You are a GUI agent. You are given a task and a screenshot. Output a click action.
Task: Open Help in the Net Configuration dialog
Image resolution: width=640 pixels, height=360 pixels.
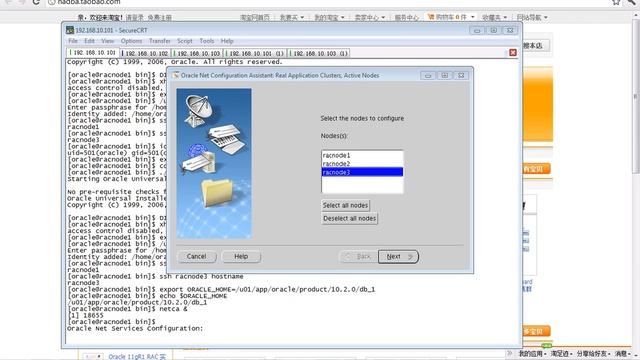[x=241, y=256]
